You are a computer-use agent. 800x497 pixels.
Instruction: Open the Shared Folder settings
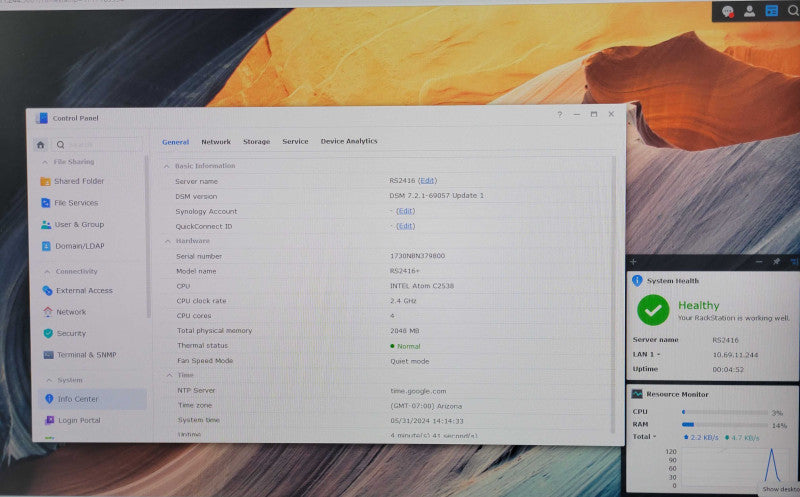(x=72, y=181)
